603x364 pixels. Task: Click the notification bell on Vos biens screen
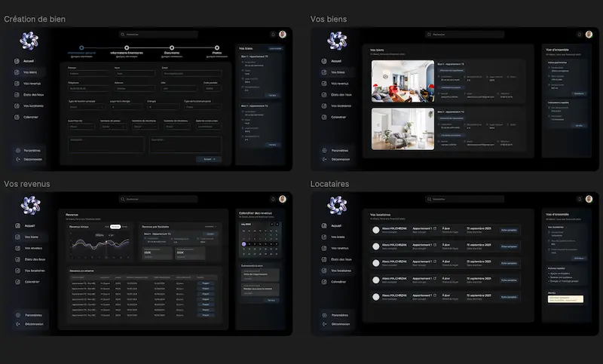(x=580, y=34)
